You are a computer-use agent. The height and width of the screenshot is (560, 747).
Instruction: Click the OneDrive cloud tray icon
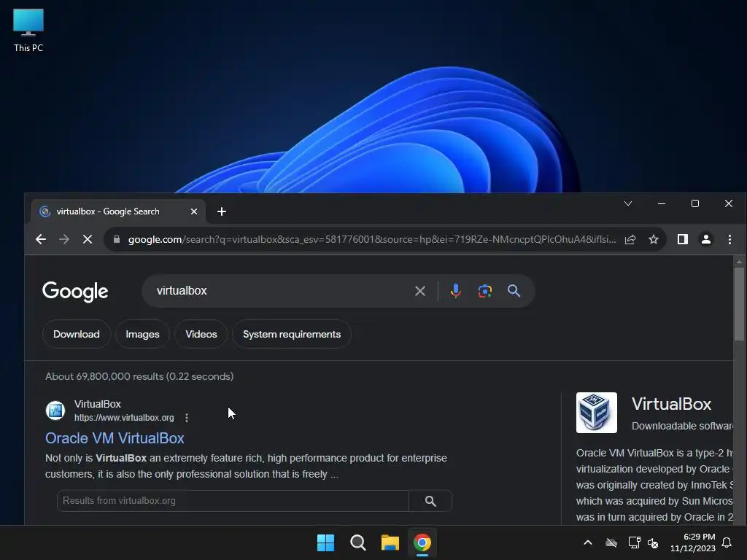pyautogui.click(x=611, y=542)
